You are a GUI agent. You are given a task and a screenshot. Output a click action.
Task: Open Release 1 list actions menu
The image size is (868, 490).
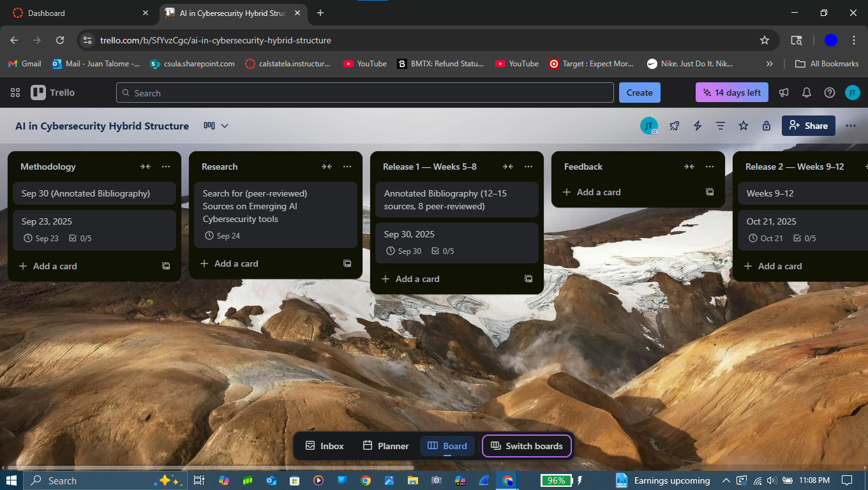[528, 167]
